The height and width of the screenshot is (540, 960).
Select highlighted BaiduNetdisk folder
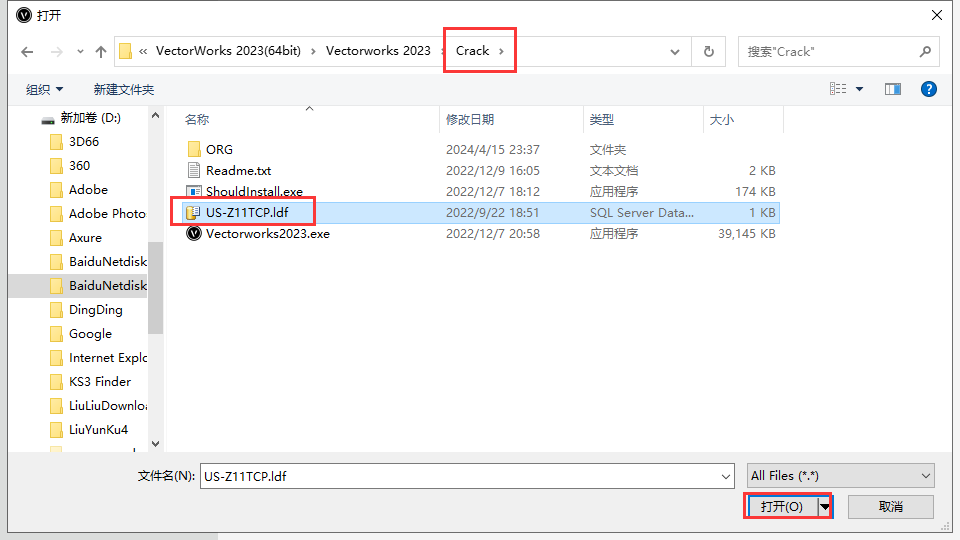(78, 285)
